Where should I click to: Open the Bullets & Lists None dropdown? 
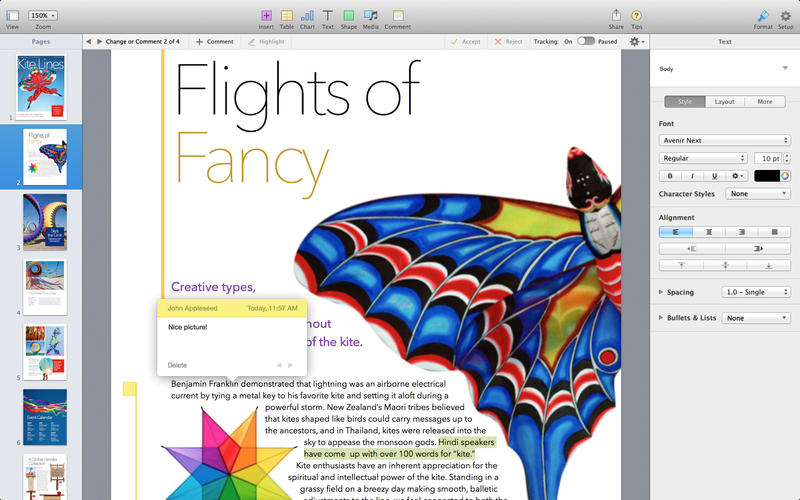tap(756, 318)
